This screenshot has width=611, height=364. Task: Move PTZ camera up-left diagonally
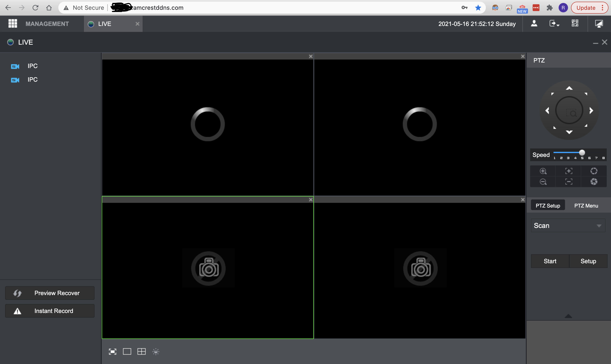(552, 94)
